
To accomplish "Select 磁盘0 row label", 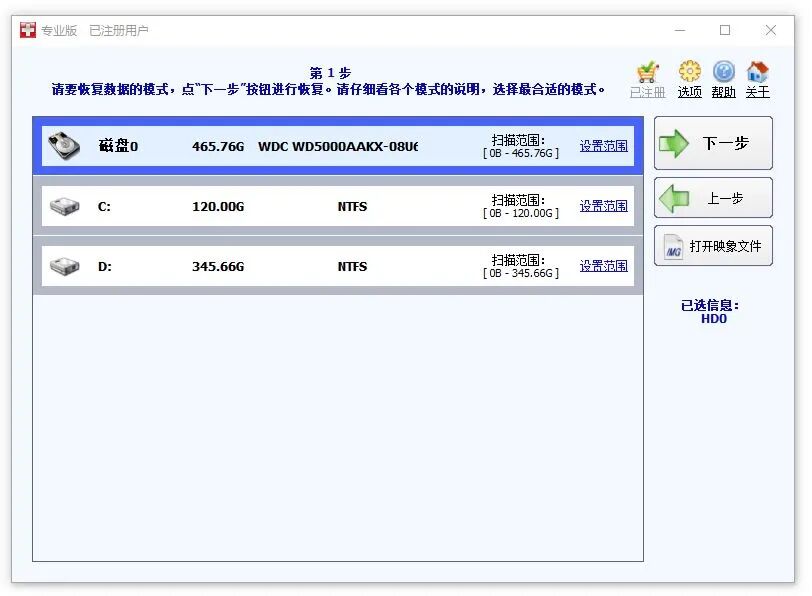I will click(x=118, y=146).
